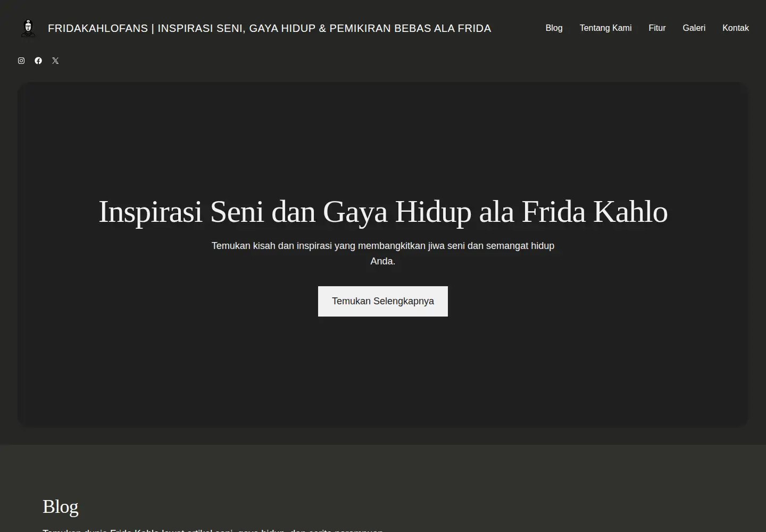Image resolution: width=766 pixels, height=532 pixels.
Task: Click the Temukan Selengkapnya button
Action: (383, 301)
